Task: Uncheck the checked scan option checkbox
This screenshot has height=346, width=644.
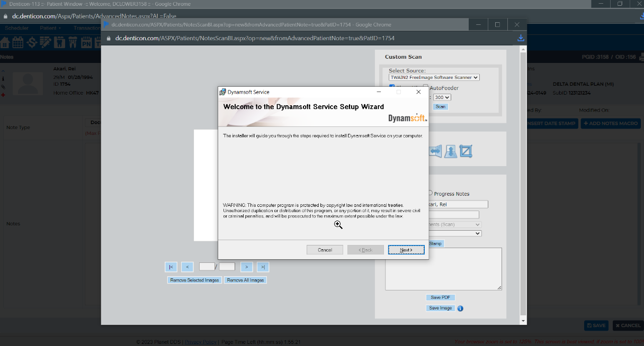Action: tap(392, 86)
